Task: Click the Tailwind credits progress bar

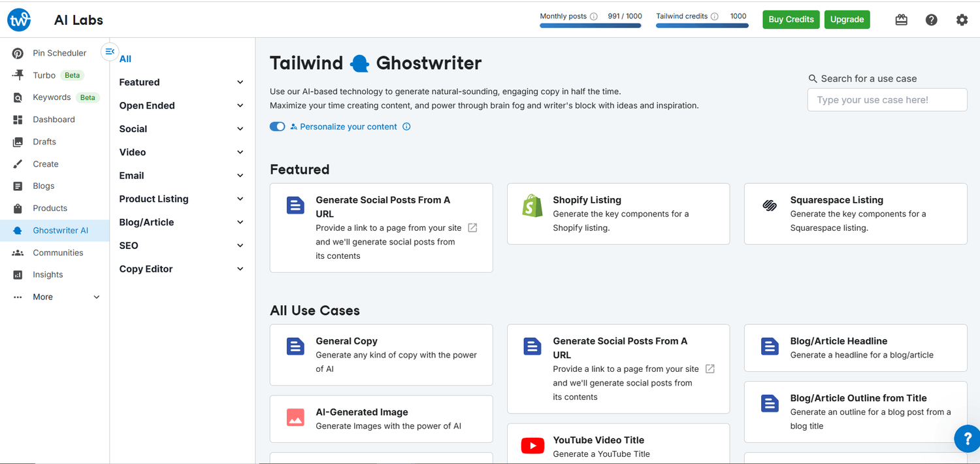Action: [x=702, y=26]
